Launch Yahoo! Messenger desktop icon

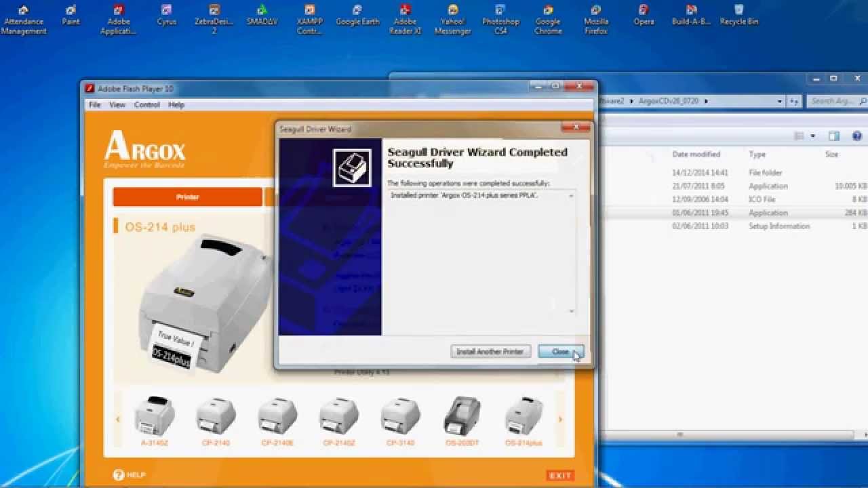452,20
